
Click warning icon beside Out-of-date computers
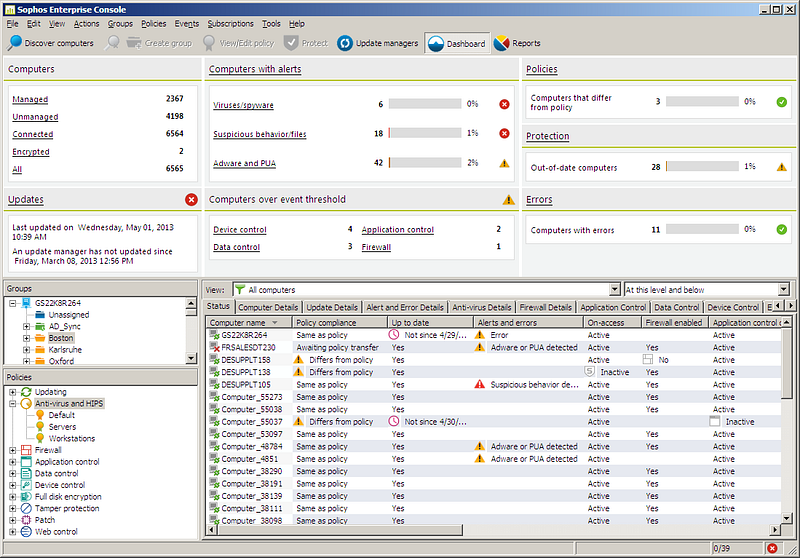click(x=781, y=167)
